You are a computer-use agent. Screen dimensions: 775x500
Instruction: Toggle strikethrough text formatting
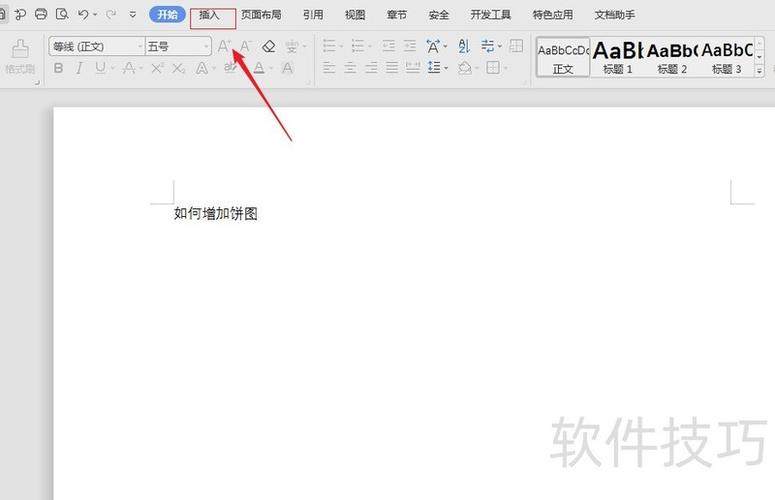129,68
